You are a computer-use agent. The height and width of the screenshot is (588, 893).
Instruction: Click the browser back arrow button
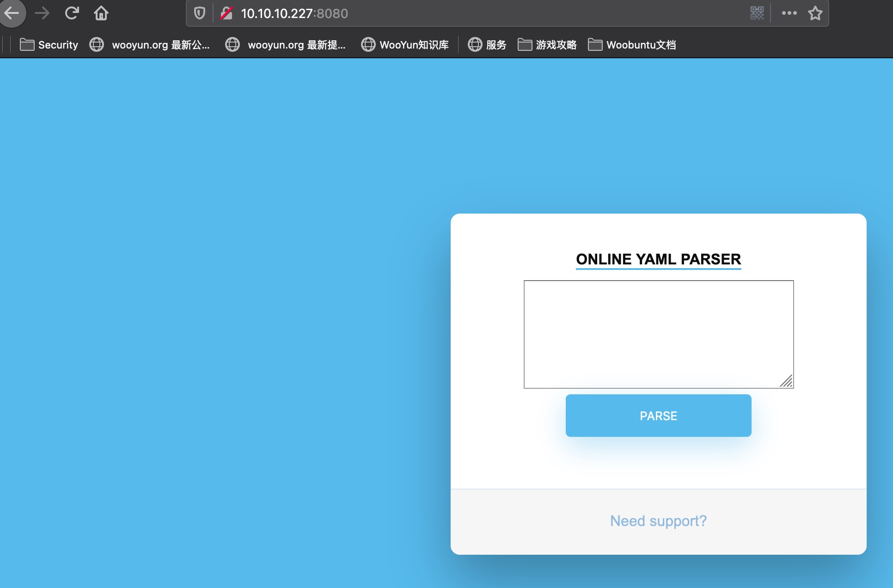(12, 13)
